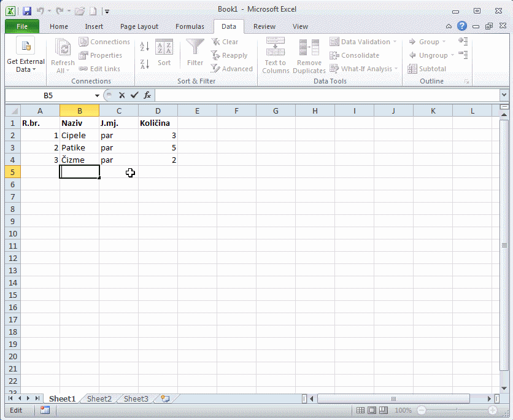
Task: Open the Sort dialog icon
Action: pos(164,53)
